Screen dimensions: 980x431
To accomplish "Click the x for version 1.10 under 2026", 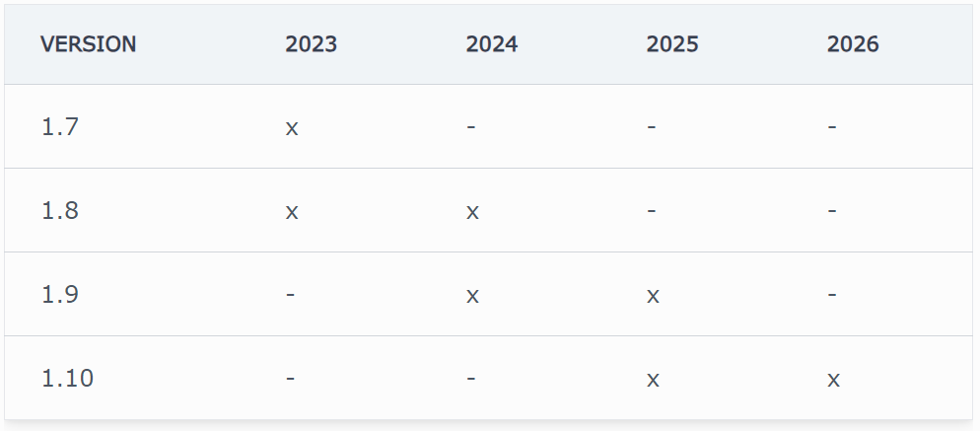I will coord(834,380).
